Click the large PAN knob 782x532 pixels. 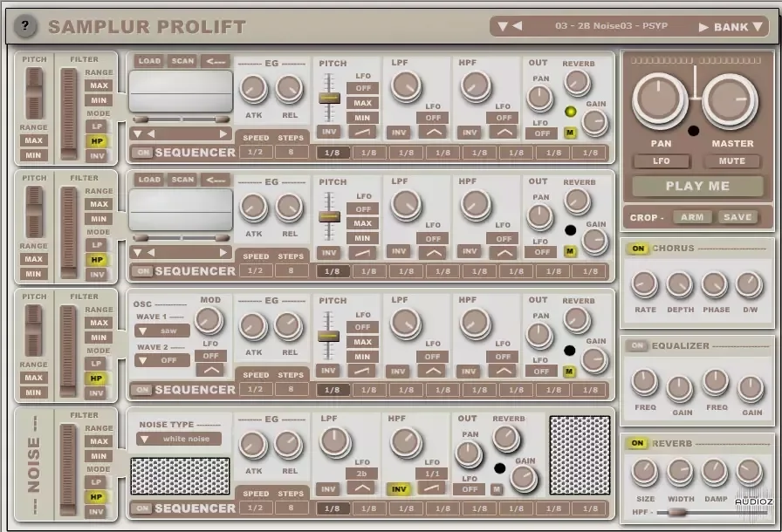(660, 99)
